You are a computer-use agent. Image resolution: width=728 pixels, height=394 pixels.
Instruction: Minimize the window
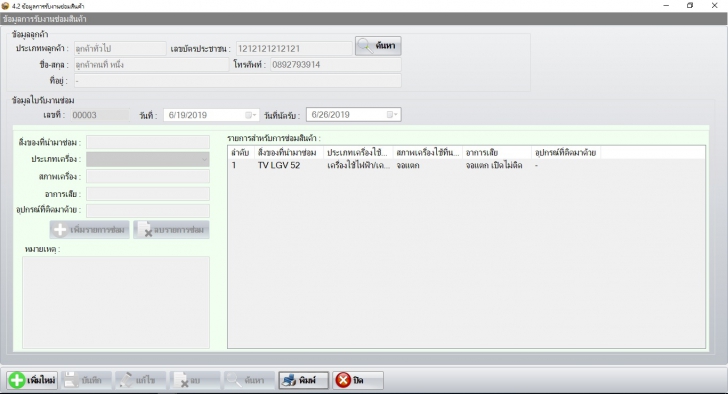(666, 6)
